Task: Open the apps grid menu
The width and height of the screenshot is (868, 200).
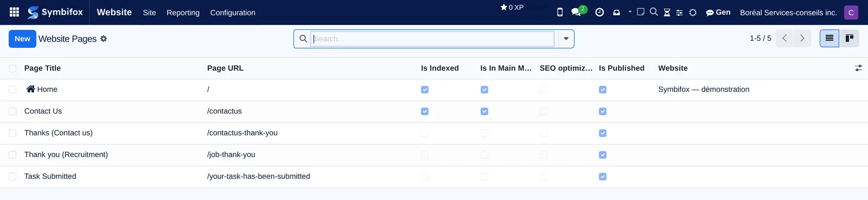Action: click(x=15, y=12)
